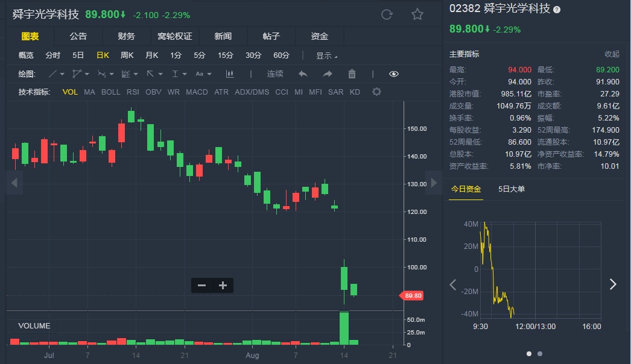Select the price range measure tool
631x364 pixels.
[175, 74]
